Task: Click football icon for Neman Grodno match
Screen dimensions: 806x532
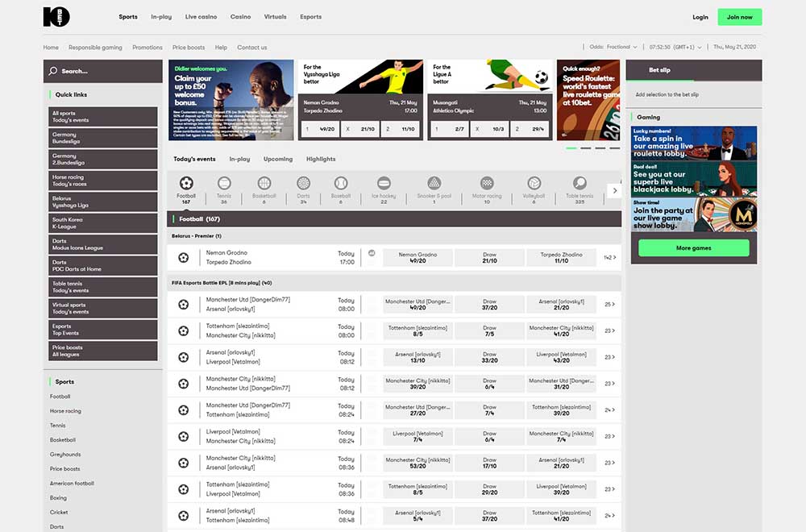Action: click(x=184, y=257)
